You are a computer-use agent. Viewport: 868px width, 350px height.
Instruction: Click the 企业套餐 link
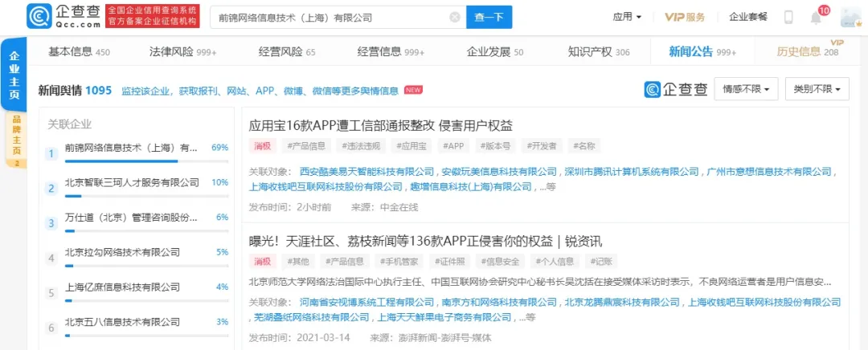pyautogui.click(x=747, y=17)
